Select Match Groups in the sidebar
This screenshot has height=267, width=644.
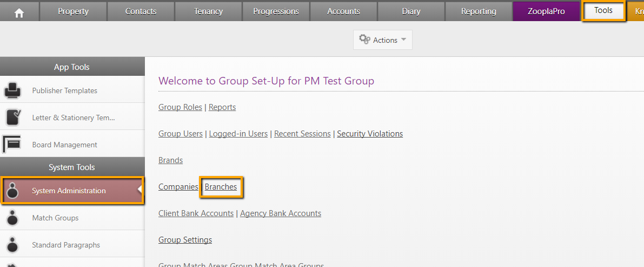[55, 218]
